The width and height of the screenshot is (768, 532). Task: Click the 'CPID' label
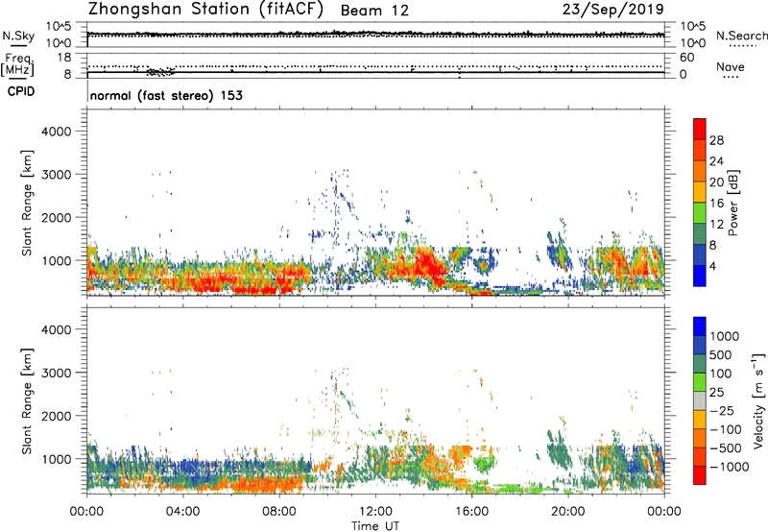pyautogui.click(x=21, y=91)
